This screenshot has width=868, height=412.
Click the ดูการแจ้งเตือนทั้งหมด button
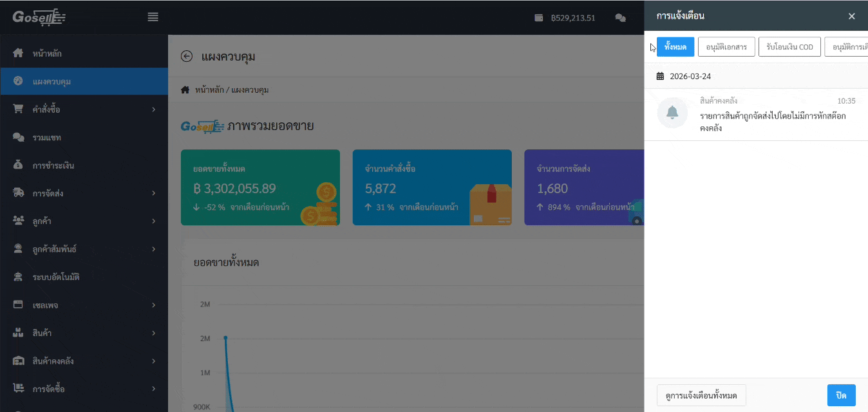pyautogui.click(x=701, y=395)
